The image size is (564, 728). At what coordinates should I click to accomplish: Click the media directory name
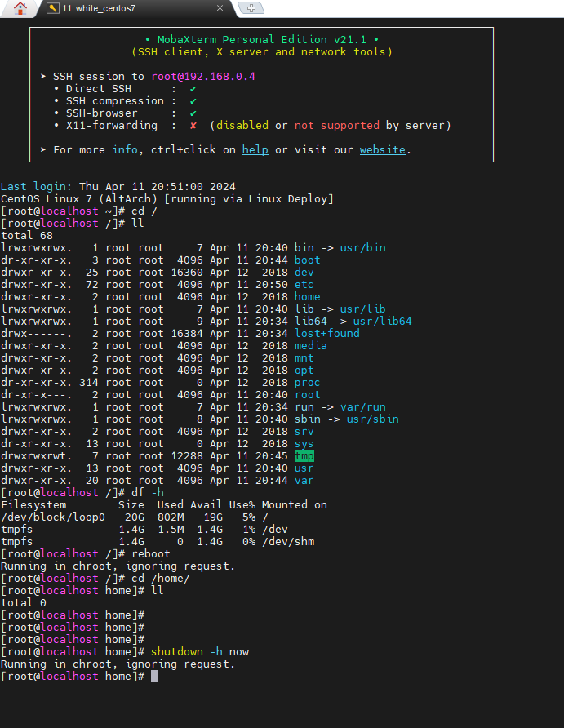tap(310, 346)
